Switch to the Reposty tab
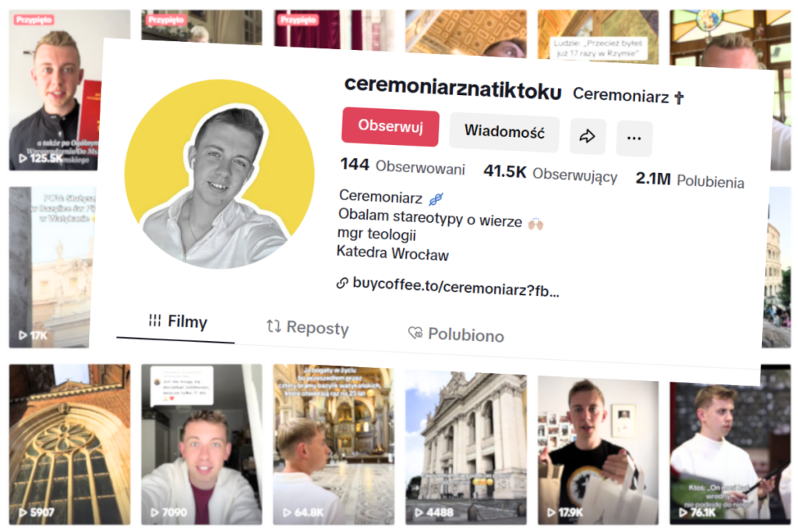Image resolution: width=798 pixels, height=532 pixels. click(307, 328)
